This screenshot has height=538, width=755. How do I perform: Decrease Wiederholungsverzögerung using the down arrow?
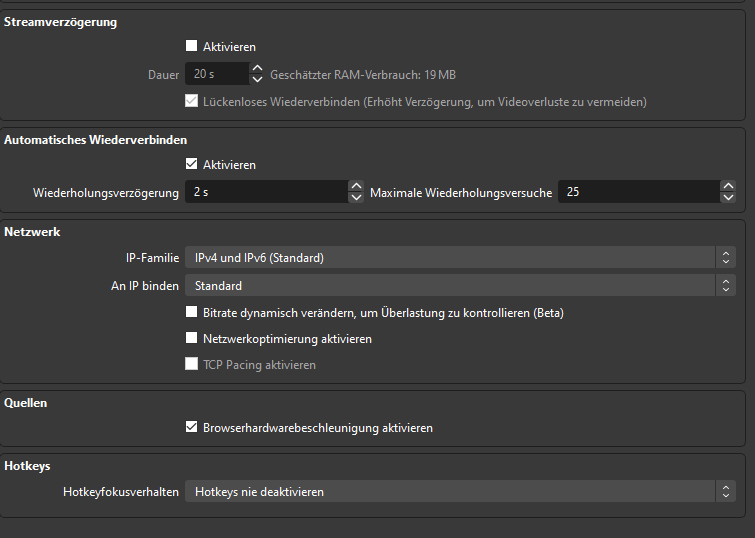point(356,198)
